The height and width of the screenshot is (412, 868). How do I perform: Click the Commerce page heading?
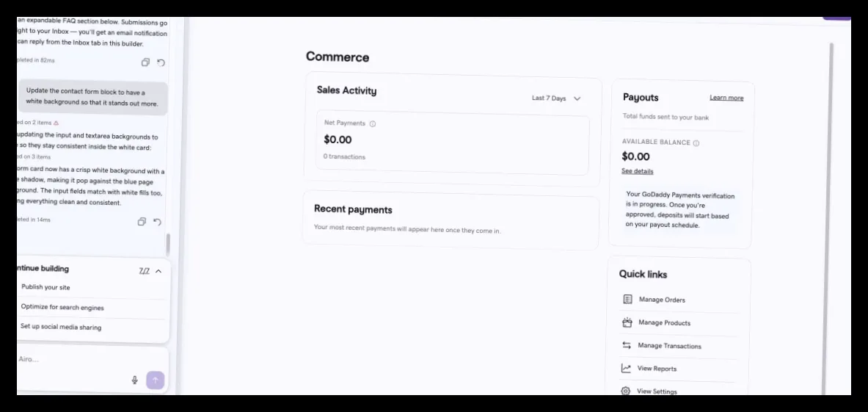point(338,57)
